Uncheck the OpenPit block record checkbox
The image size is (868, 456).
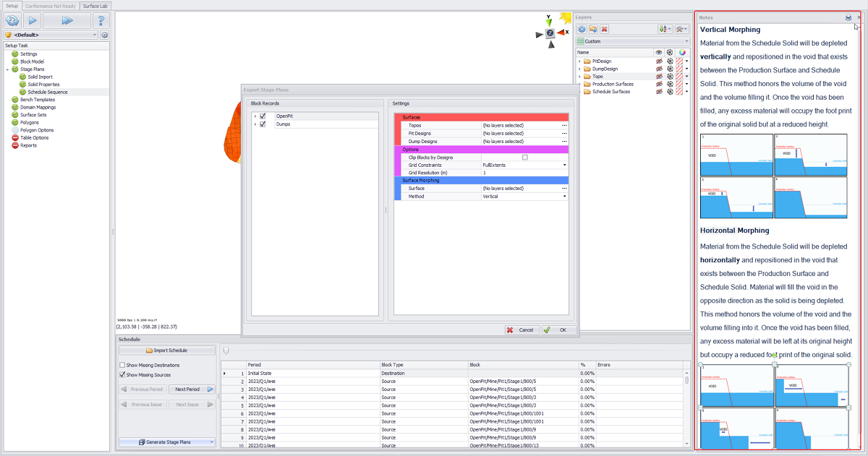263,116
